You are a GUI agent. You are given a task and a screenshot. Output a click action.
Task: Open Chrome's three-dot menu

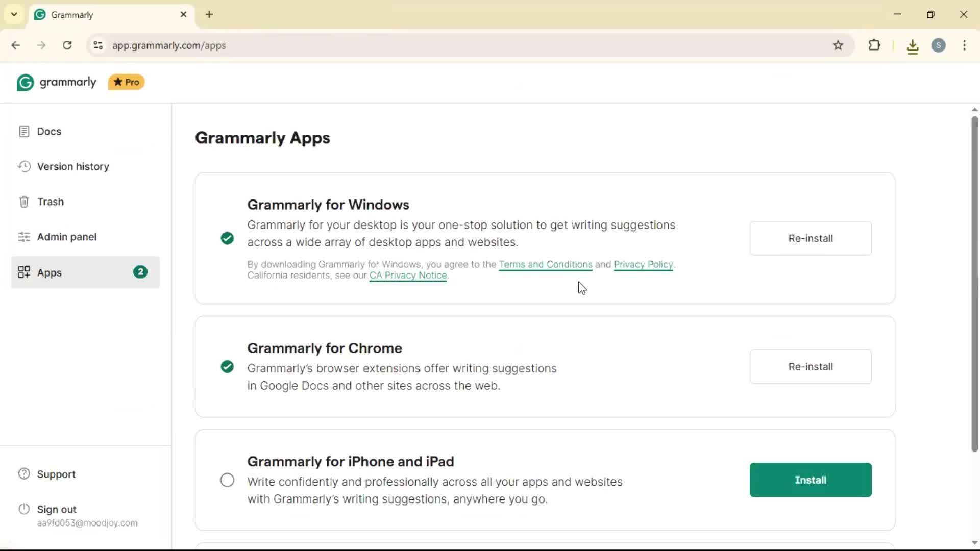[x=964, y=45]
